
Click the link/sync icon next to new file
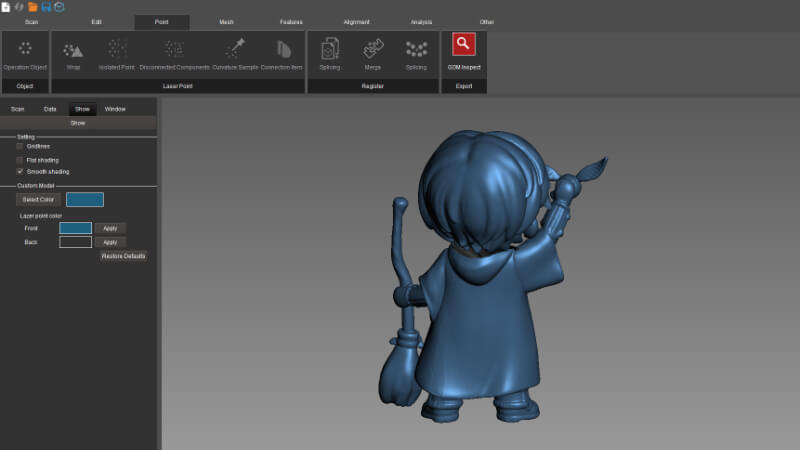pos(19,7)
